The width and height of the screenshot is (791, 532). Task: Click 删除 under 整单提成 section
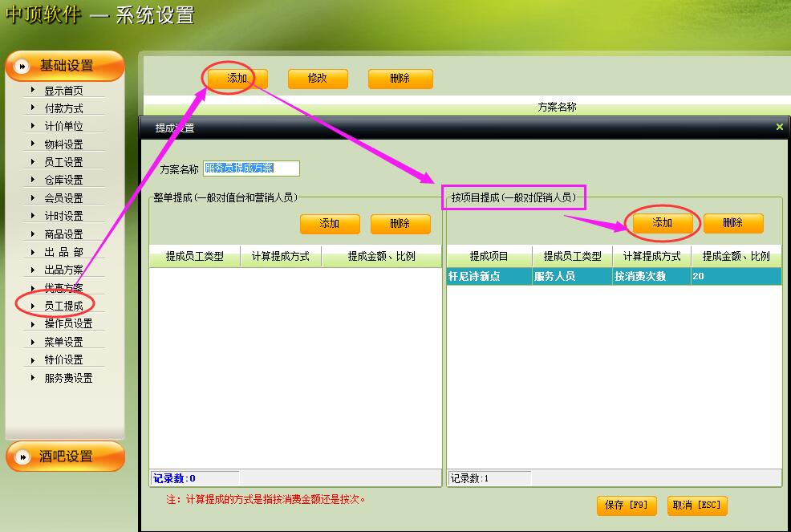click(x=400, y=224)
